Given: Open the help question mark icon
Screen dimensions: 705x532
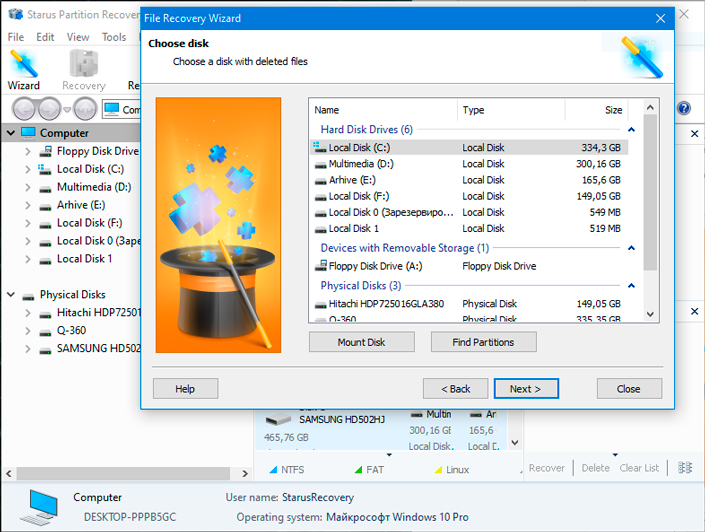Looking at the screenshot, I should [x=683, y=108].
